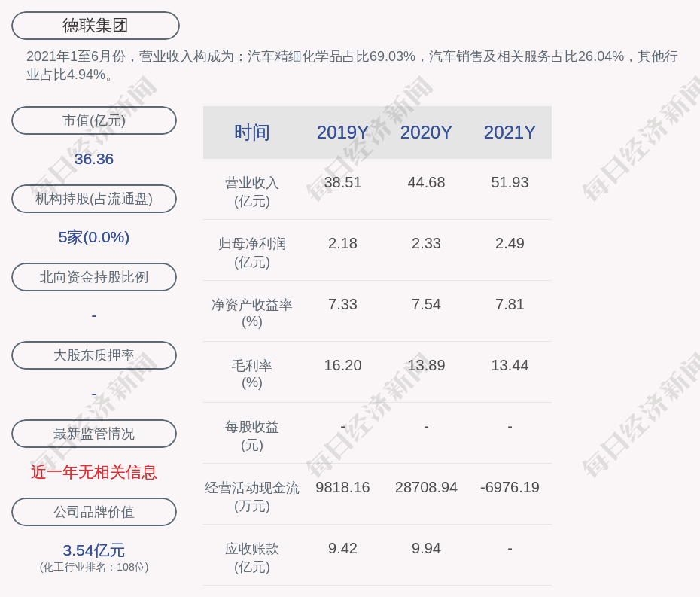700x597 pixels.
Task: Click ROE value 7.54
Action: pyautogui.click(x=426, y=305)
